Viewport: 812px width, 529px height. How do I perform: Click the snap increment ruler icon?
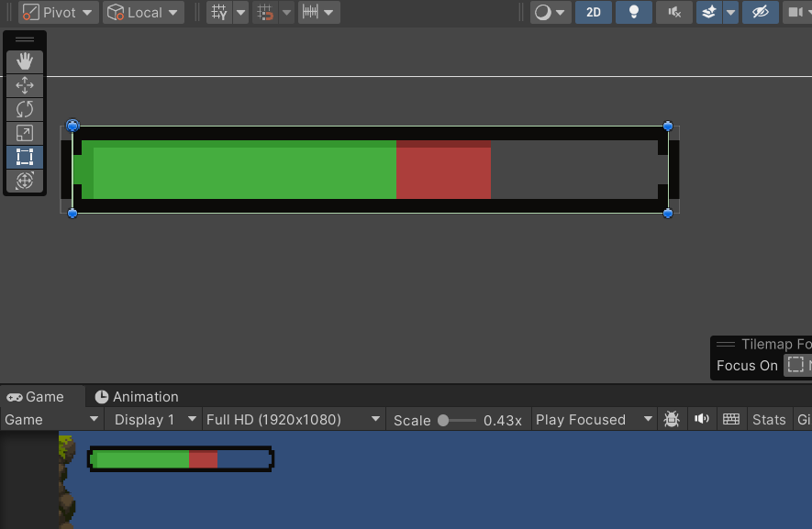[x=310, y=13]
